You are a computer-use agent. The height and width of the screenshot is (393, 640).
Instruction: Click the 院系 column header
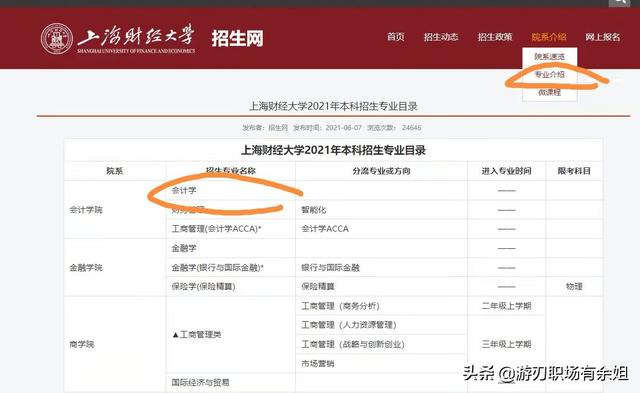pos(115,171)
